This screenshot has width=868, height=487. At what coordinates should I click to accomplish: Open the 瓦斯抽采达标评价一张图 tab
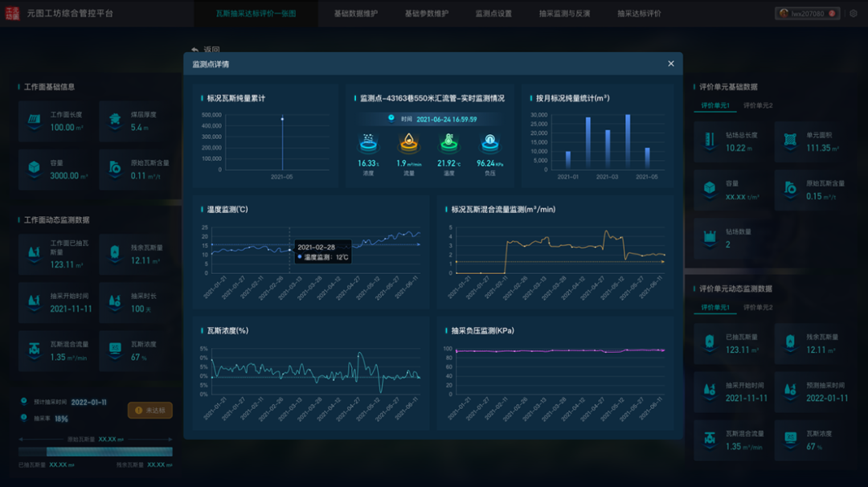point(256,14)
